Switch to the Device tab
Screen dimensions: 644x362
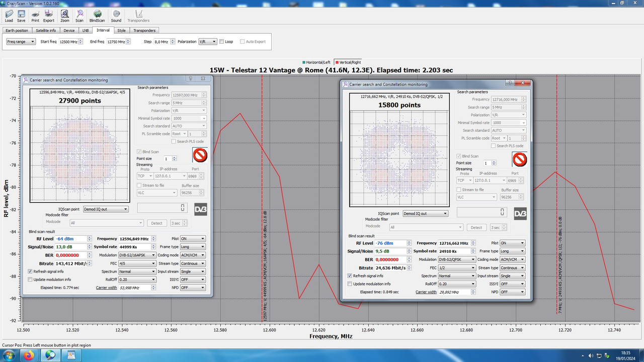(x=69, y=30)
